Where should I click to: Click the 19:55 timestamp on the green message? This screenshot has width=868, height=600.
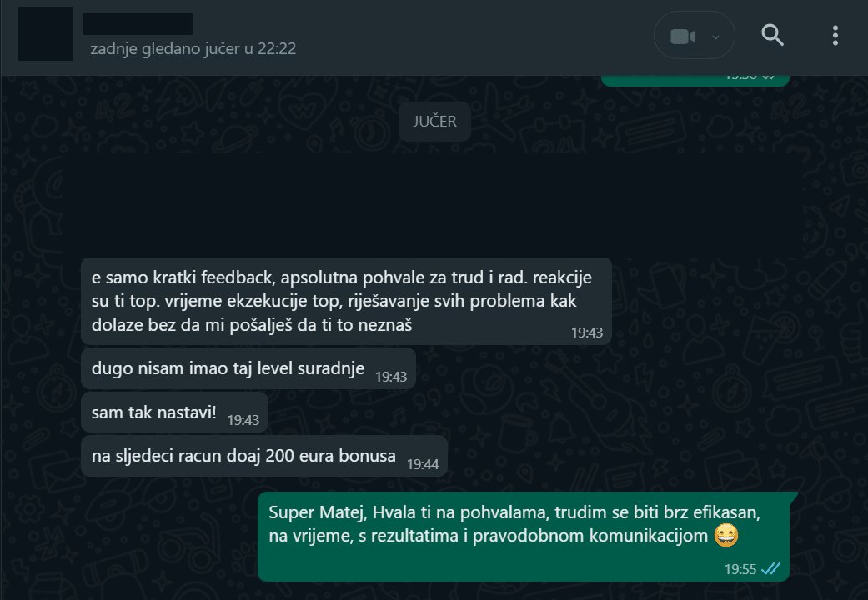(x=740, y=569)
